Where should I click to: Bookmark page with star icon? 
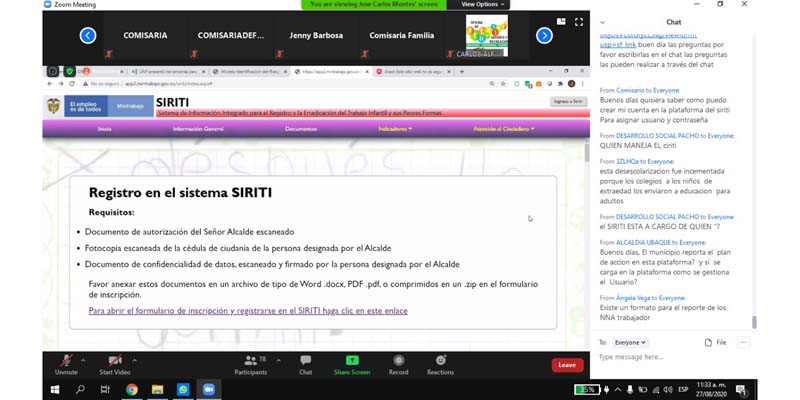[503, 84]
